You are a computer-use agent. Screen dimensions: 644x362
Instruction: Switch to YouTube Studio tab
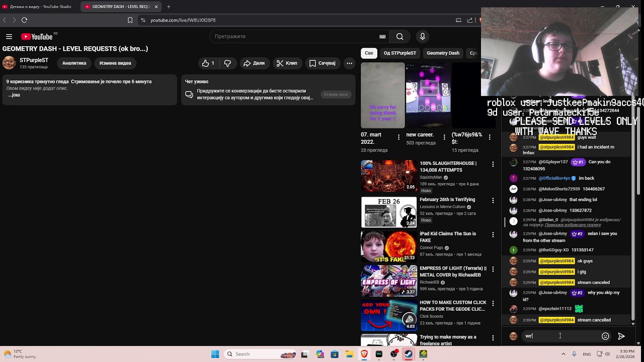40,7
